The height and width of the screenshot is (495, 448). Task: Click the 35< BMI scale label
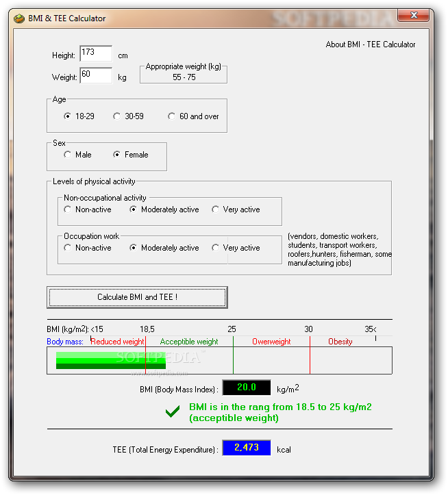(371, 329)
